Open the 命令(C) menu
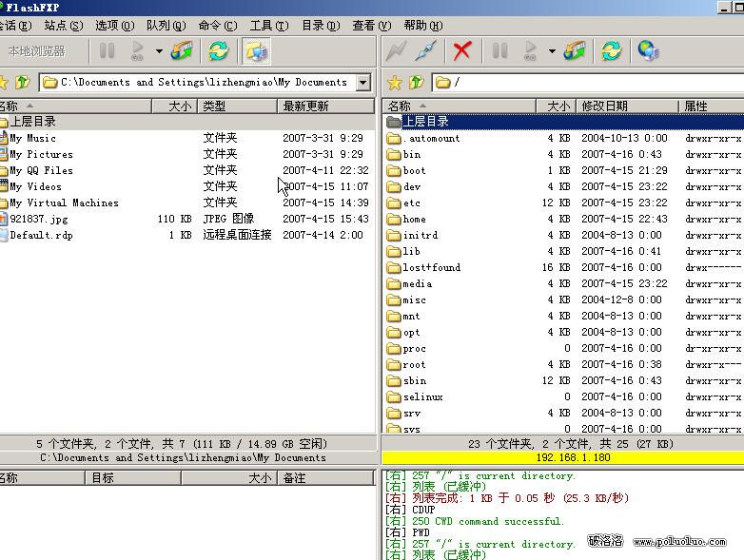 (217, 25)
